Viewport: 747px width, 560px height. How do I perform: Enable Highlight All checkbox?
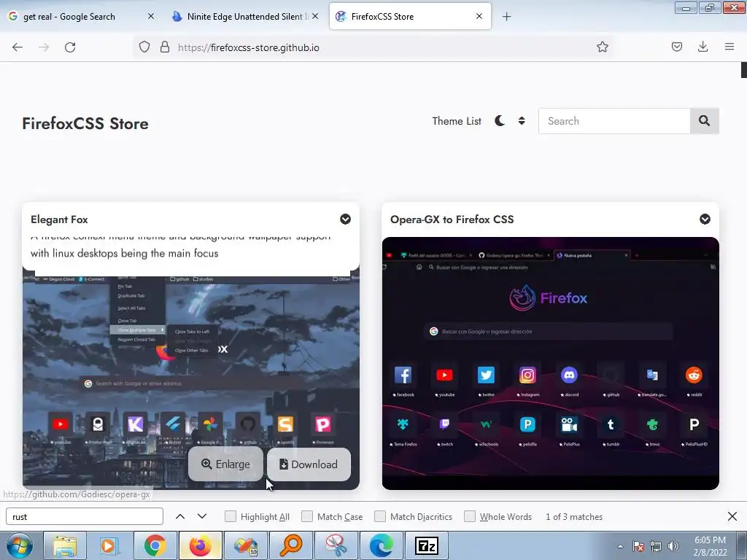pos(230,517)
